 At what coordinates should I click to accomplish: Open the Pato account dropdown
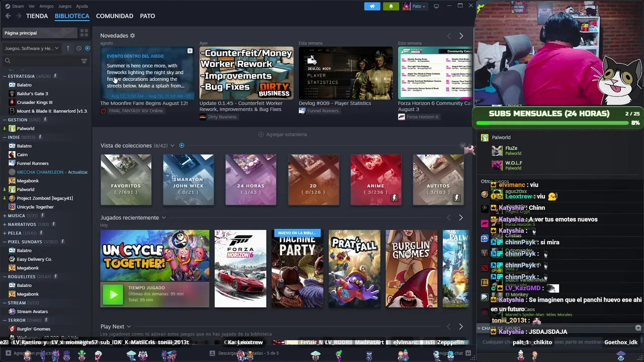tap(419, 7)
